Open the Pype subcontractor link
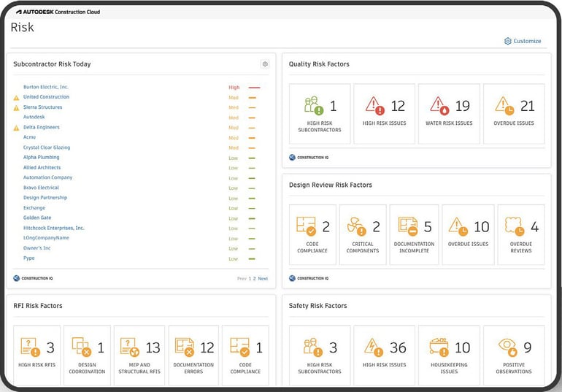The height and width of the screenshot is (392, 562). click(29, 258)
